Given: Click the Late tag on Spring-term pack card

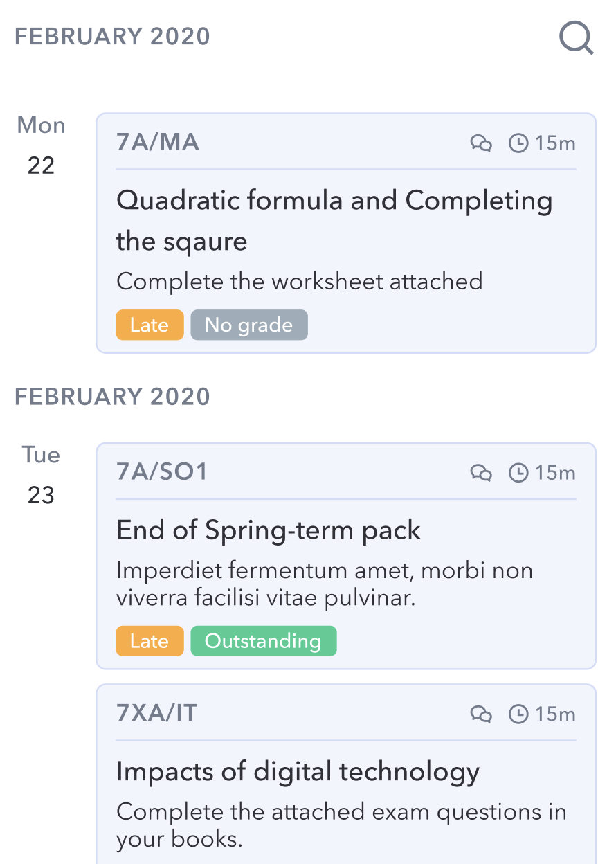Looking at the screenshot, I should pos(150,641).
